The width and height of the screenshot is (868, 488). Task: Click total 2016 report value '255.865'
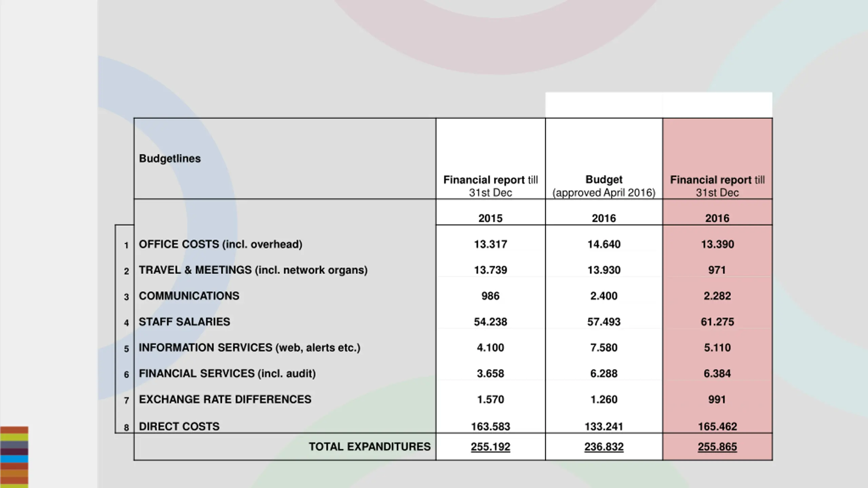pos(717,447)
